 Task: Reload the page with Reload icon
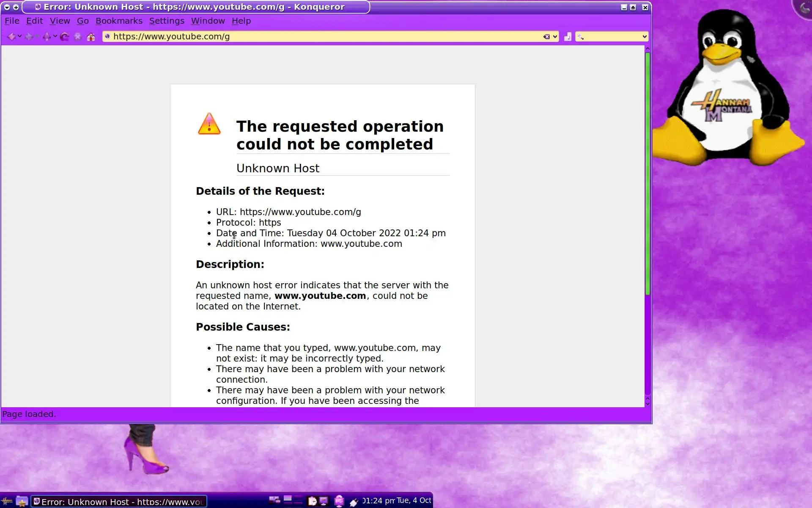[64, 37]
